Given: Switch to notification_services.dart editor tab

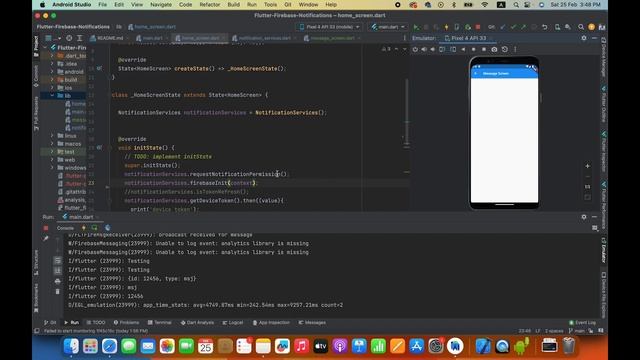Looking at the screenshot, I should 264,38.
